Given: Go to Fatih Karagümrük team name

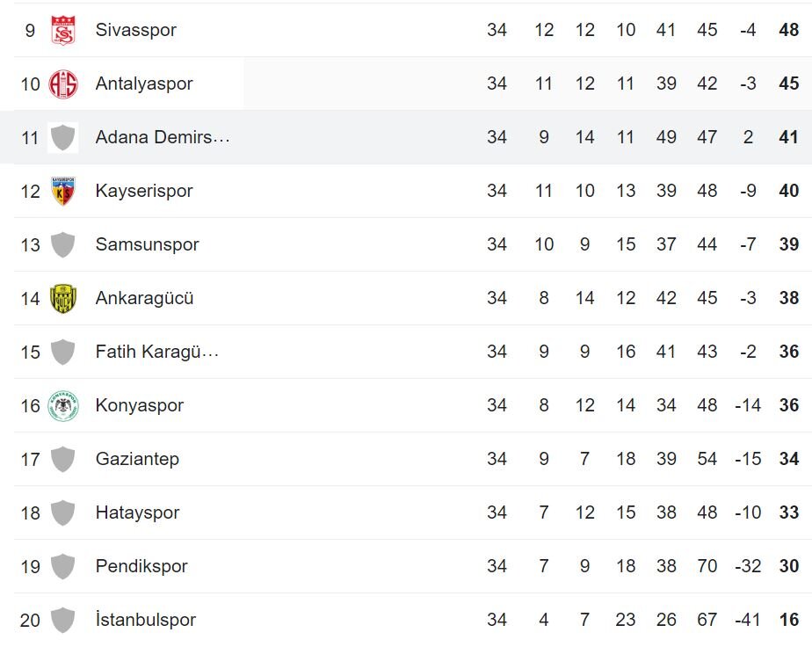Looking at the screenshot, I should [x=157, y=353].
